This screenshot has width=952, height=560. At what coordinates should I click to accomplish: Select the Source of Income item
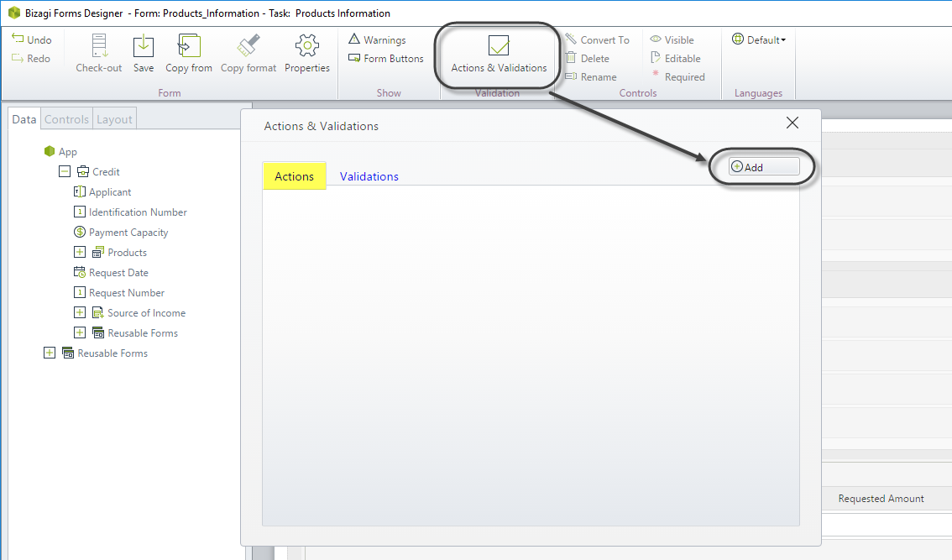(x=147, y=313)
